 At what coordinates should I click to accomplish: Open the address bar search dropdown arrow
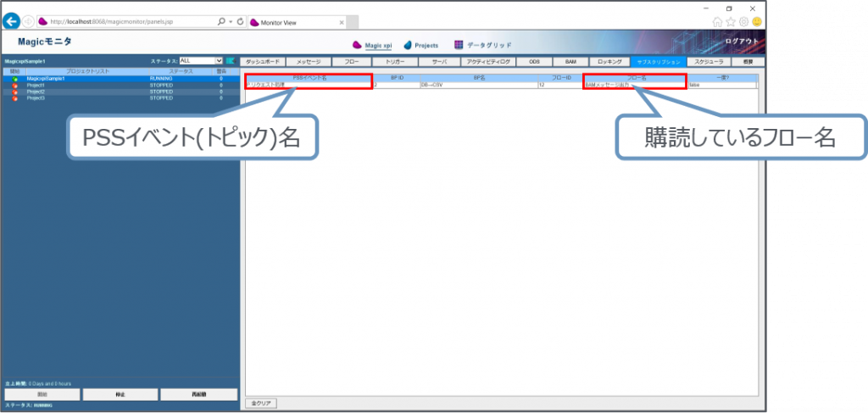tap(230, 20)
